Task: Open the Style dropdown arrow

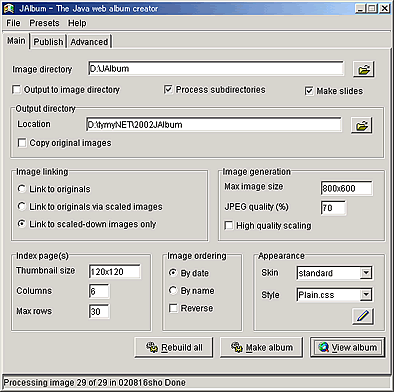Action: [x=366, y=295]
